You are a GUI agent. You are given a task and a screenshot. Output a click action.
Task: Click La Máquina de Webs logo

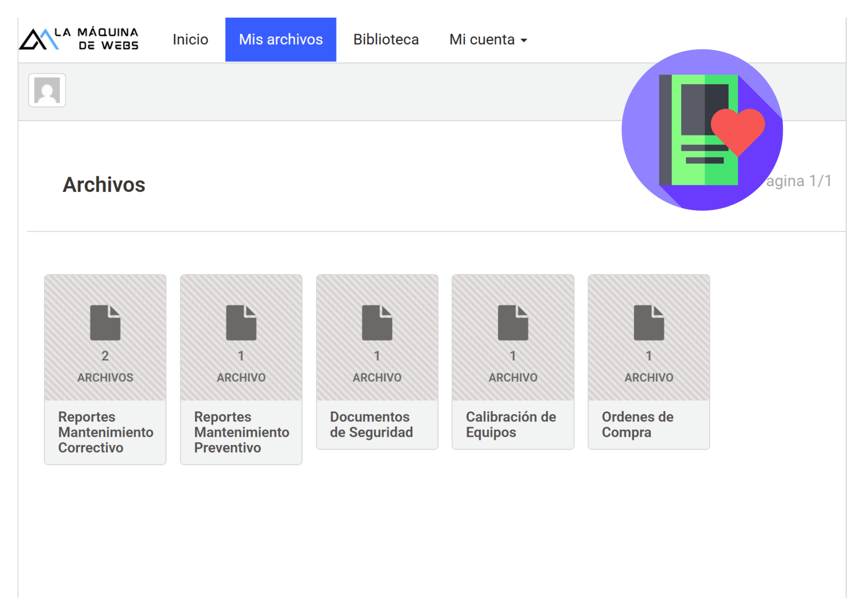click(79, 39)
